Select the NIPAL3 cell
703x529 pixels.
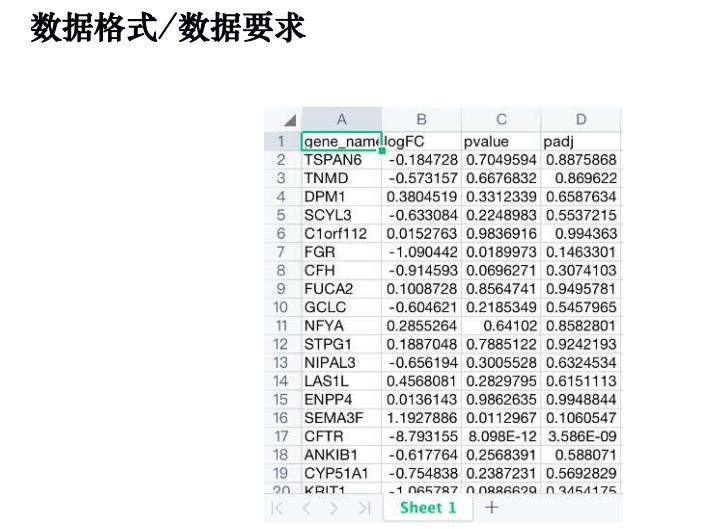point(342,362)
